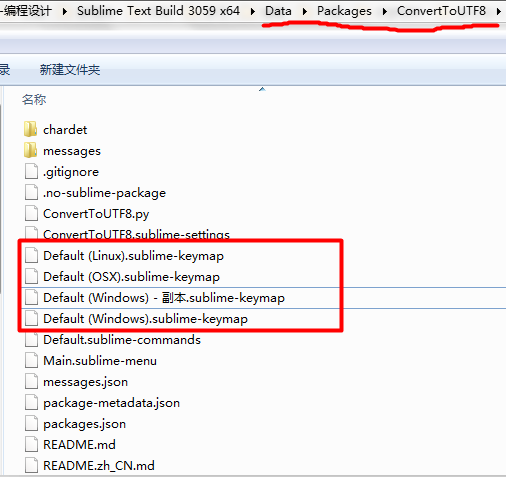The image size is (506, 477).
Task: Click Default (Linux).sublime-keymap file name
Action: tap(133, 256)
